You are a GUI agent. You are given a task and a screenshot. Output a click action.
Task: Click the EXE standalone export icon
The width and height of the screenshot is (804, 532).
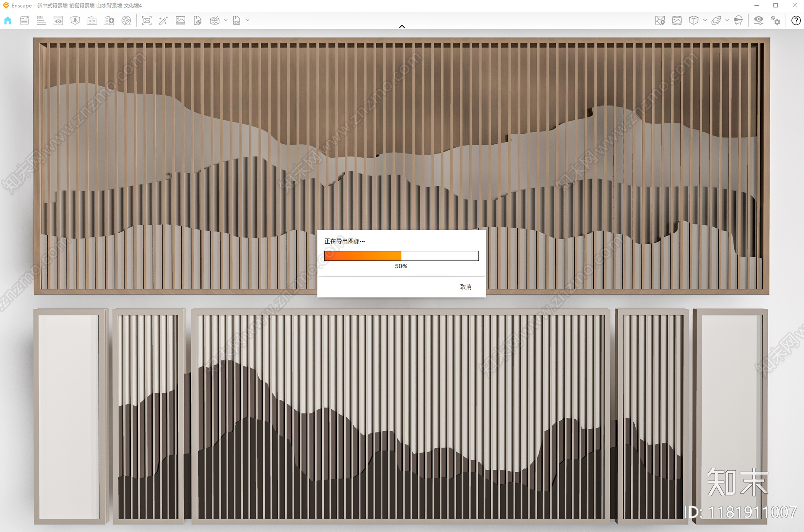coord(237,21)
